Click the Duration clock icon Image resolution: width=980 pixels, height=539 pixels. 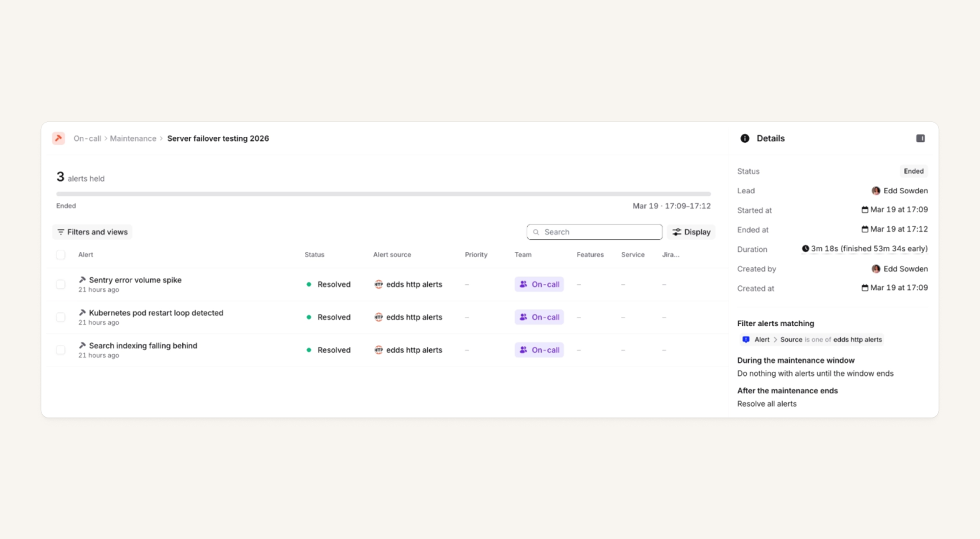(x=805, y=249)
